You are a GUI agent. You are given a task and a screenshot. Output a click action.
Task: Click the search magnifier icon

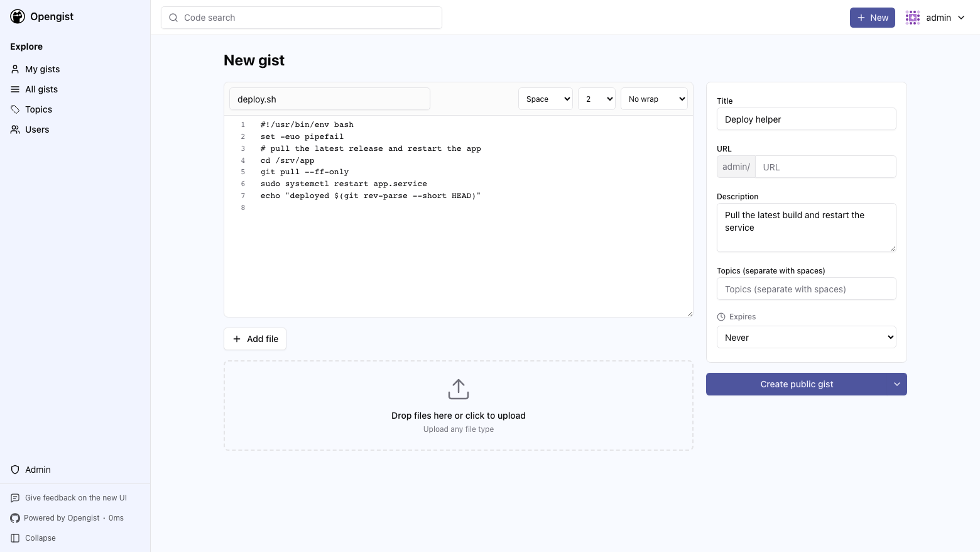pyautogui.click(x=173, y=18)
